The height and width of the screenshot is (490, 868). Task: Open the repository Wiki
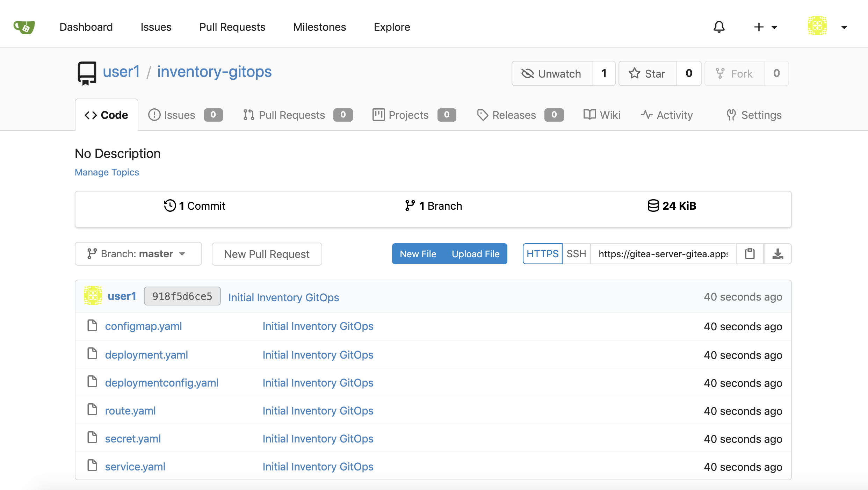602,115
